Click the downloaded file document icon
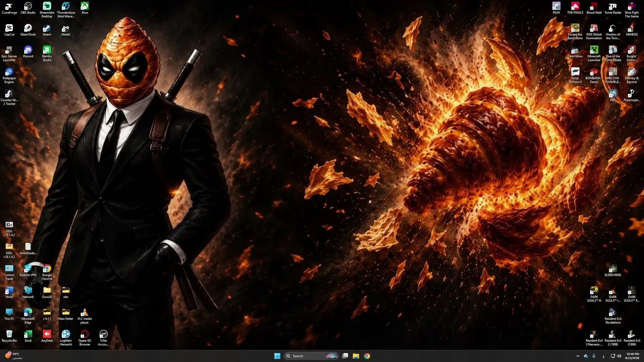 click(28, 249)
